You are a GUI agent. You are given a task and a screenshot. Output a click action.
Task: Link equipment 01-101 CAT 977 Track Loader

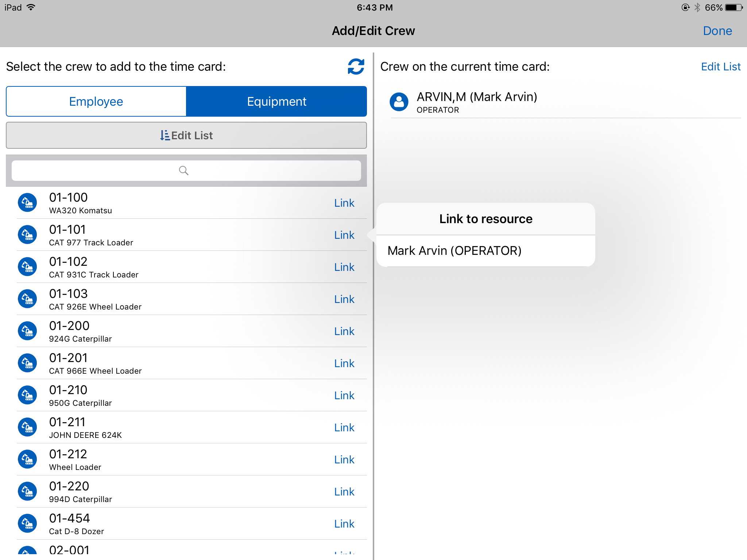(x=344, y=235)
